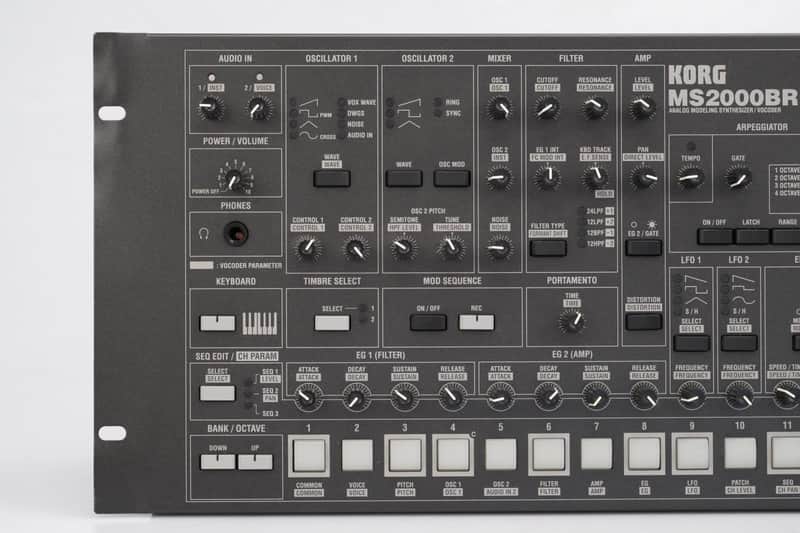Click the phones headphone jack
The width and height of the screenshot is (800, 533).
(x=236, y=234)
